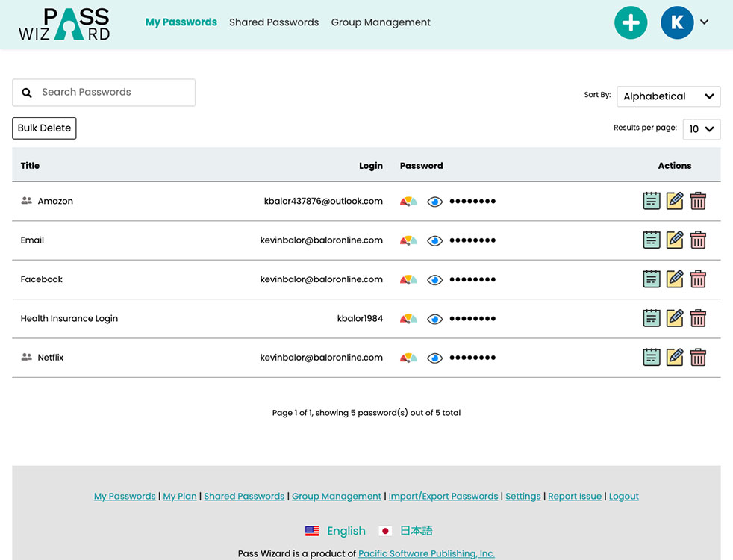Check Netflix password strength gauge

[x=408, y=358]
